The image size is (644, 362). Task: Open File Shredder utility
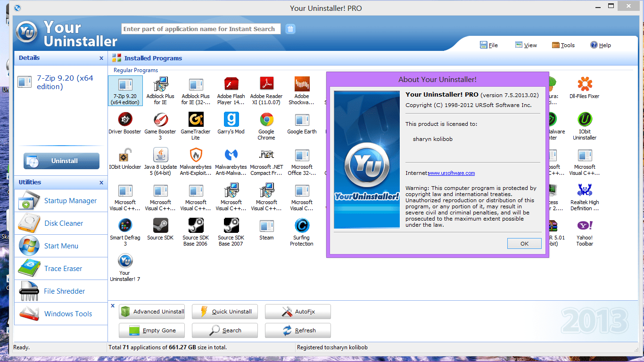[61, 291]
